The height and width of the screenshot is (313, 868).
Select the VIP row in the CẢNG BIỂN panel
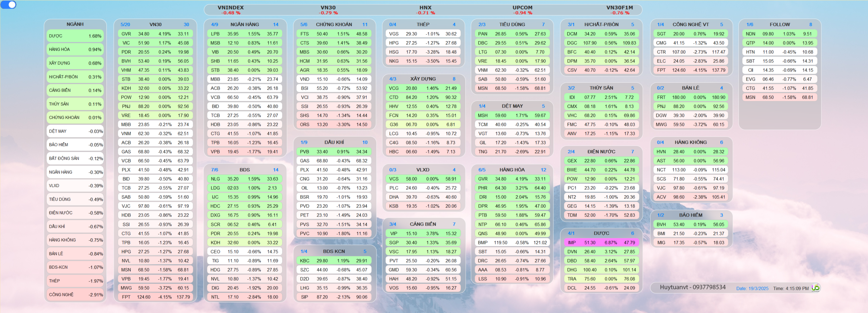coord(423,234)
